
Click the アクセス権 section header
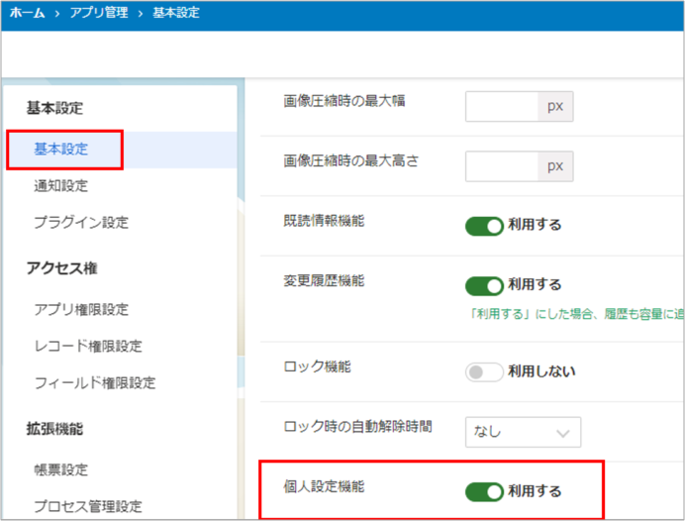(61, 267)
